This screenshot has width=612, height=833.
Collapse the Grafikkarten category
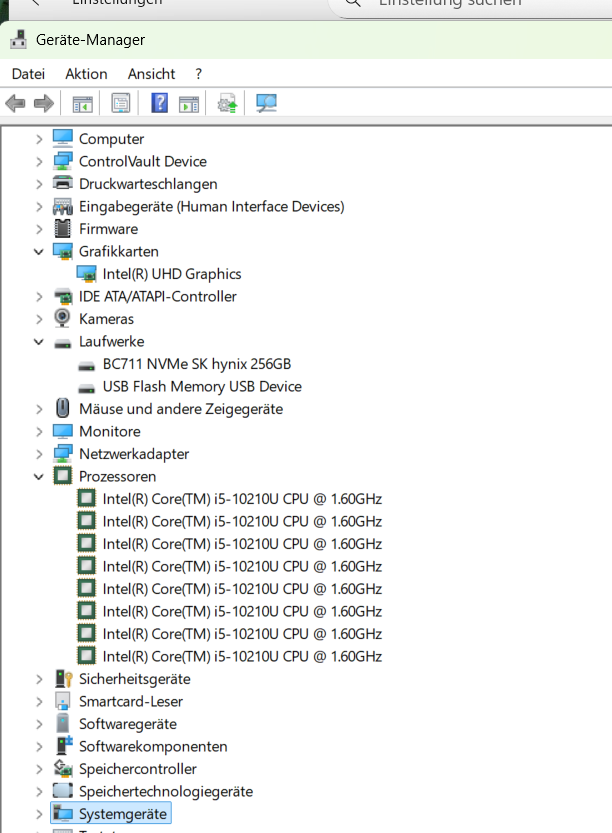coord(39,252)
